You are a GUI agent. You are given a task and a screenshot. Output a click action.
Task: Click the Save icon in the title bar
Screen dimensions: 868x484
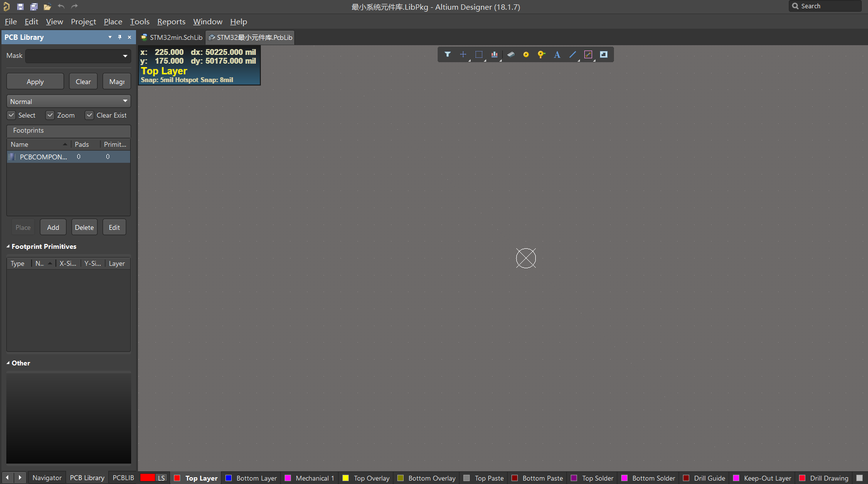point(20,7)
